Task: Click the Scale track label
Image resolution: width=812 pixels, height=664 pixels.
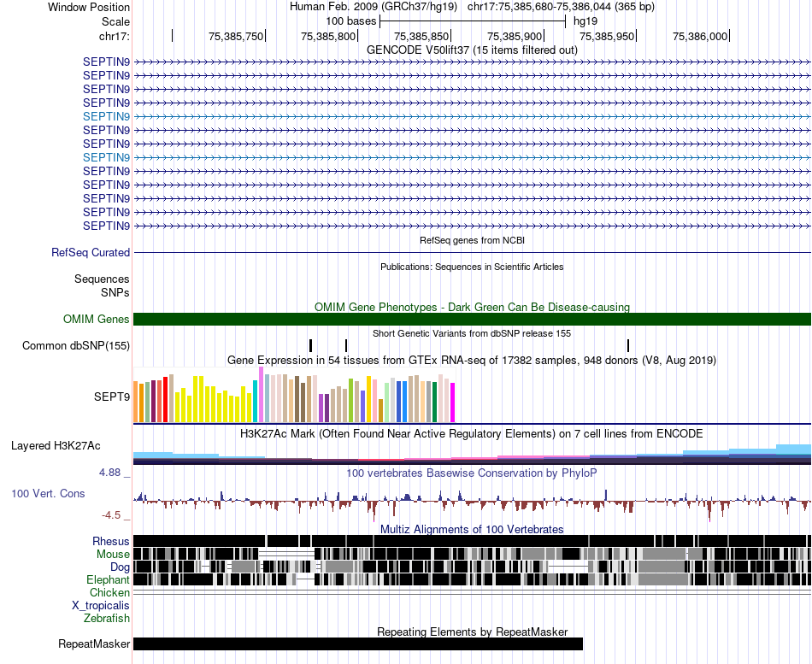Action: (x=115, y=21)
